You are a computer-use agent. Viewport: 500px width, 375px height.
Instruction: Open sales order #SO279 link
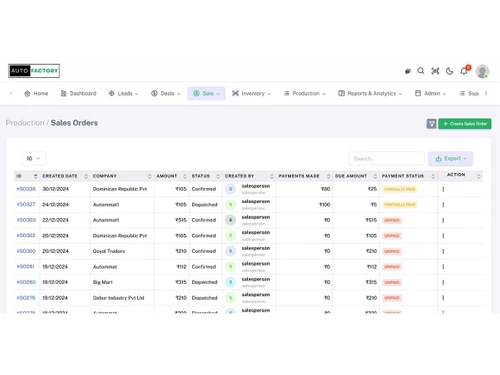pos(26,298)
